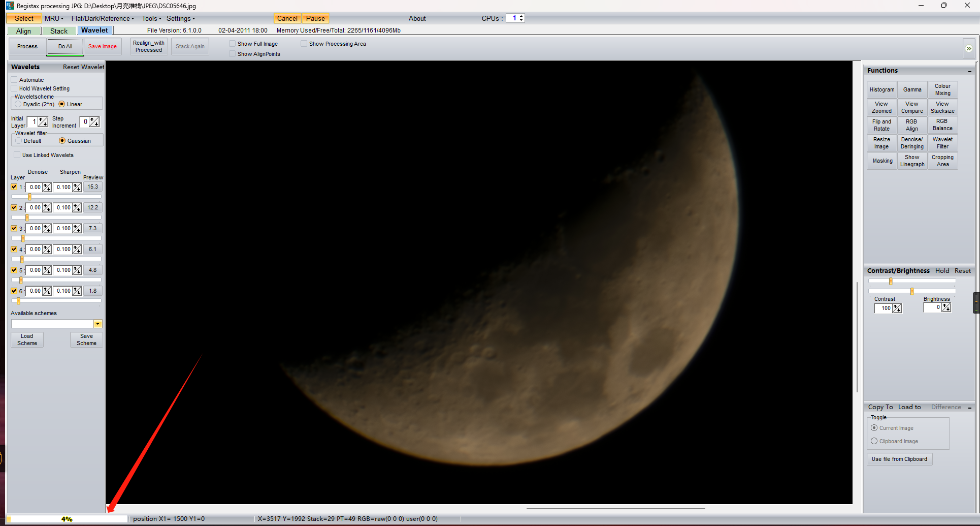Click View Stacksize button
This screenshot has height=526, width=980.
coord(942,107)
